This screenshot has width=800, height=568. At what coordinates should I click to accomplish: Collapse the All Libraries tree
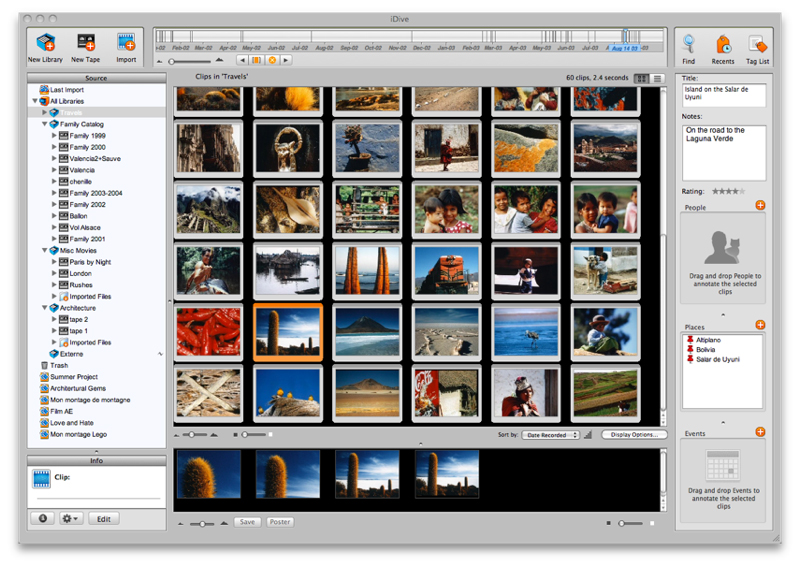pos(35,101)
